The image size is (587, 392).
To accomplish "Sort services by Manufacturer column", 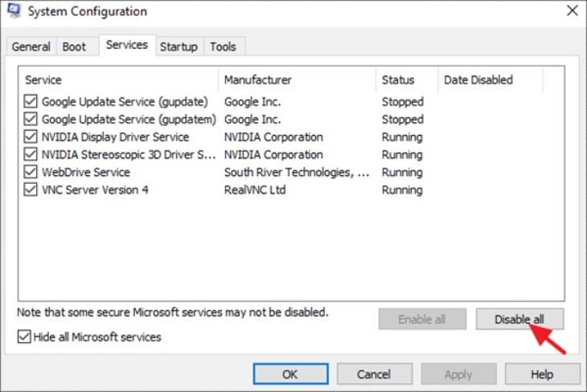I will [x=296, y=80].
